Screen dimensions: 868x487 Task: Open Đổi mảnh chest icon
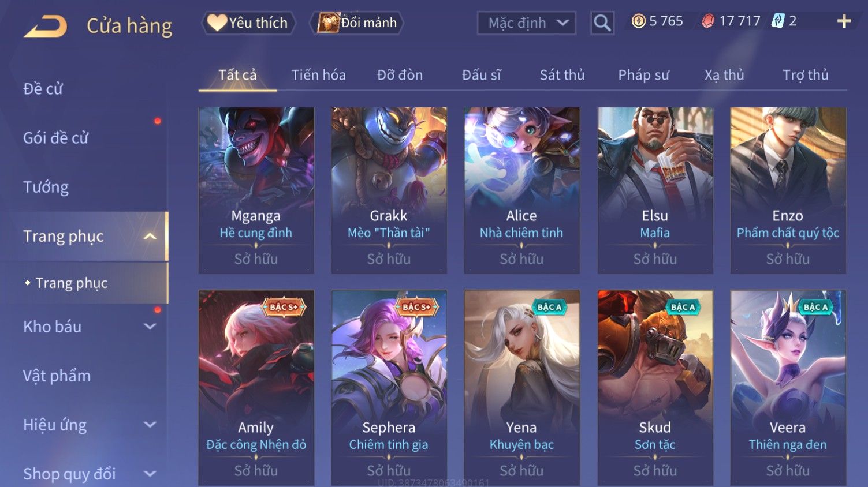click(x=328, y=23)
